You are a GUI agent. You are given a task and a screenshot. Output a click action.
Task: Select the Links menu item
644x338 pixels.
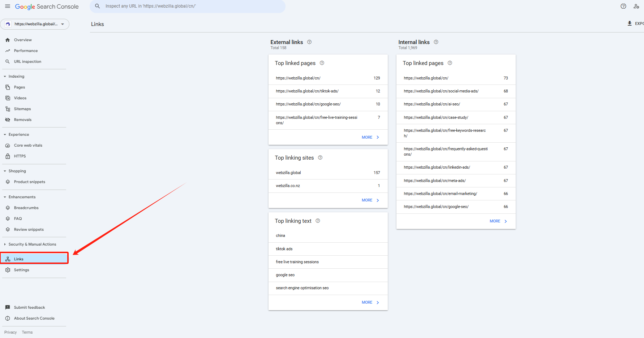pos(34,258)
